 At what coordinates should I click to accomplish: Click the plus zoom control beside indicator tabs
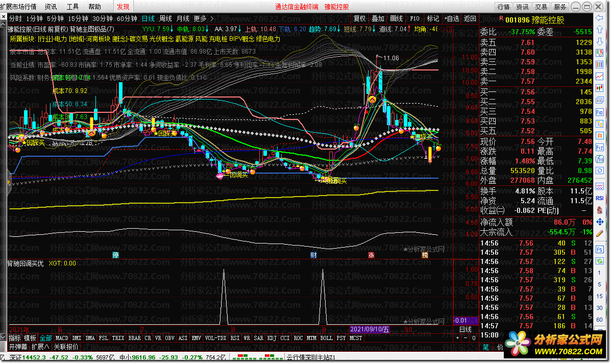tap(457, 338)
